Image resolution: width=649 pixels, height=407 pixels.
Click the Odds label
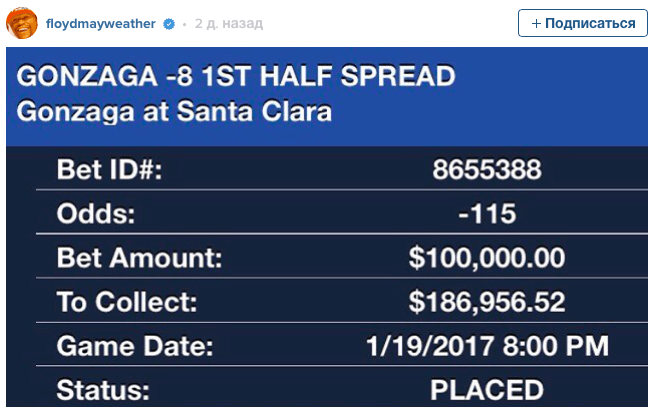pyautogui.click(x=96, y=214)
